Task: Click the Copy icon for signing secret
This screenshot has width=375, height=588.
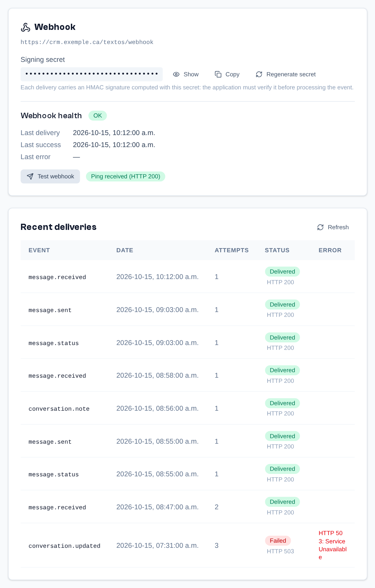Action: [x=218, y=74]
